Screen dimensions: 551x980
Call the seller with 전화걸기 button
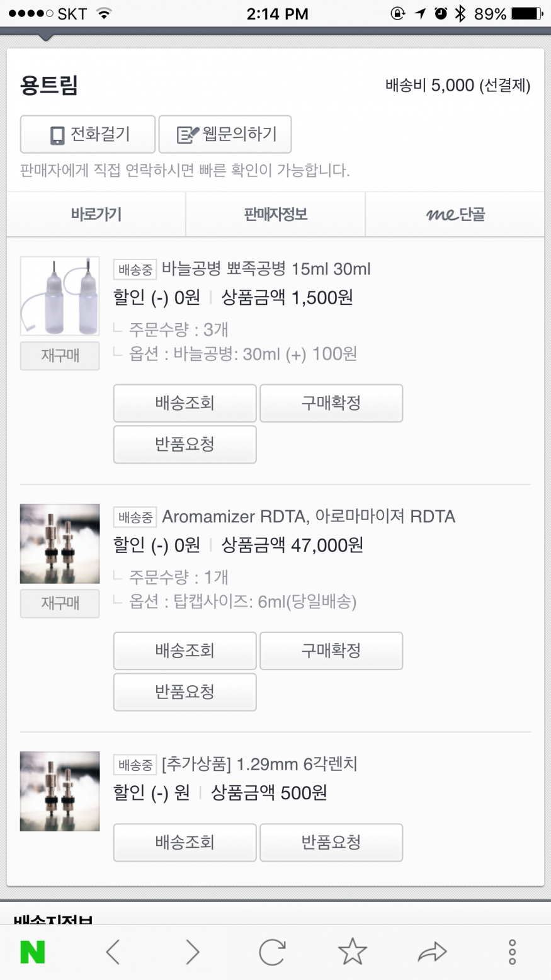88,134
